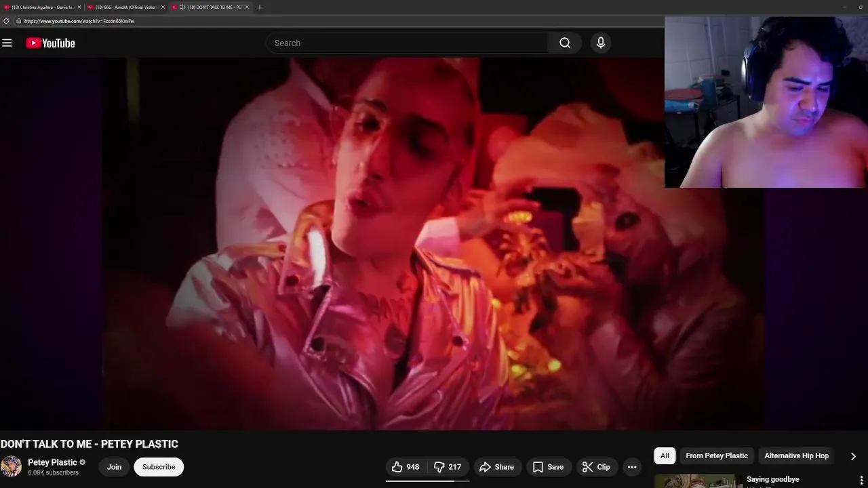Select the From Petey Plastic chip

(717, 455)
